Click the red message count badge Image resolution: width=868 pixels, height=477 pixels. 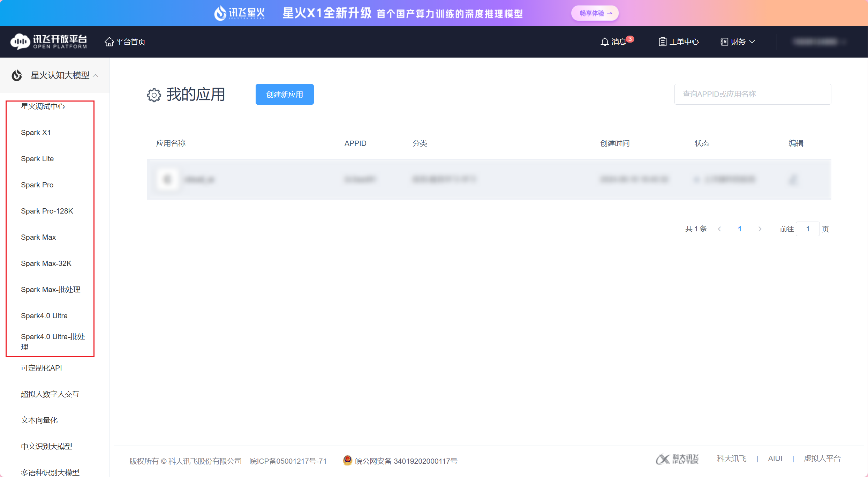pyautogui.click(x=630, y=39)
